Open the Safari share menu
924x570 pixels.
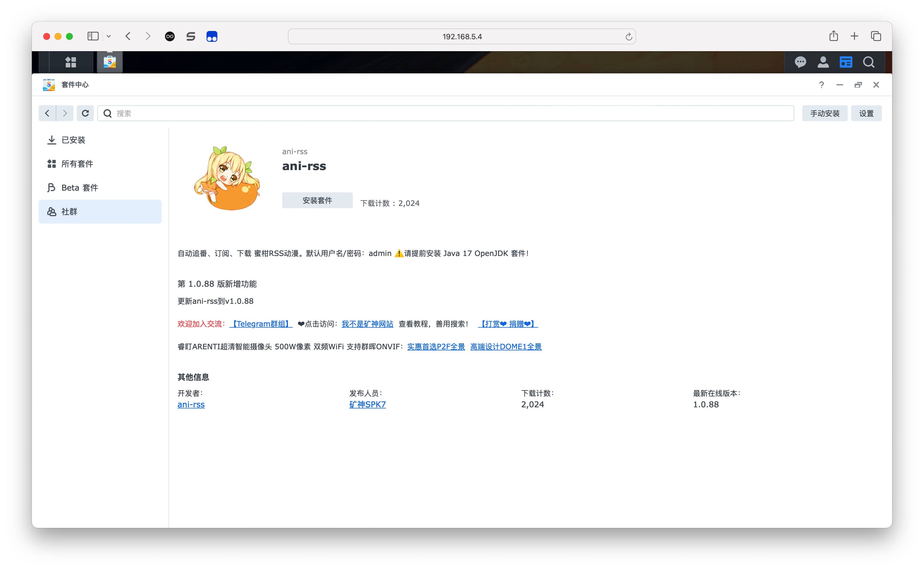click(834, 36)
